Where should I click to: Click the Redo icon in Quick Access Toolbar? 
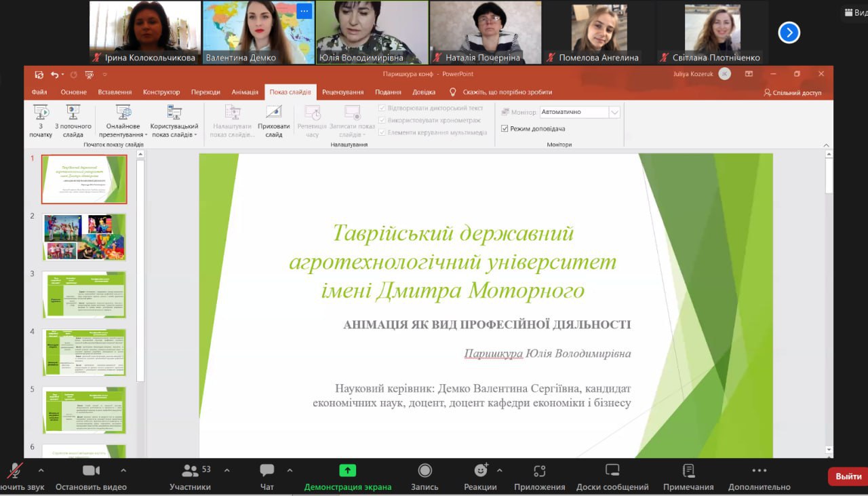click(x=73, y=75)
